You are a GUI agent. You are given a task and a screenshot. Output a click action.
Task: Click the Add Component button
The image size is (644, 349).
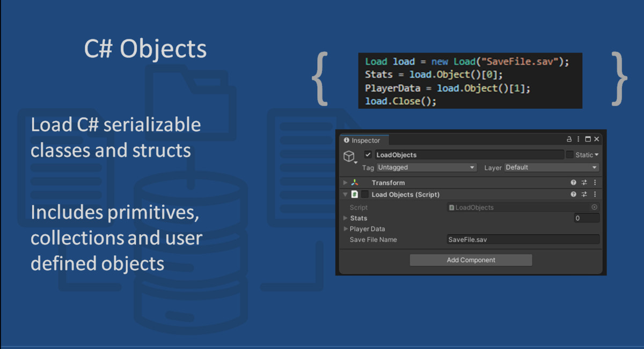coord(471,260)
